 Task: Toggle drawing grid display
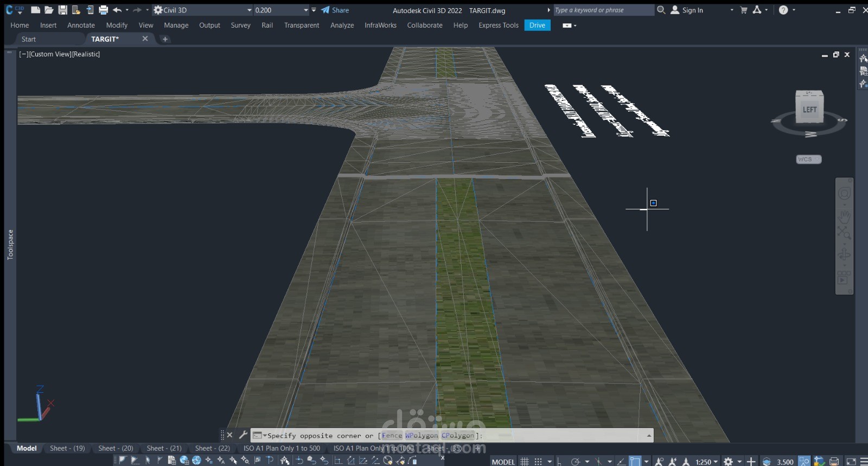click(525, 462)
